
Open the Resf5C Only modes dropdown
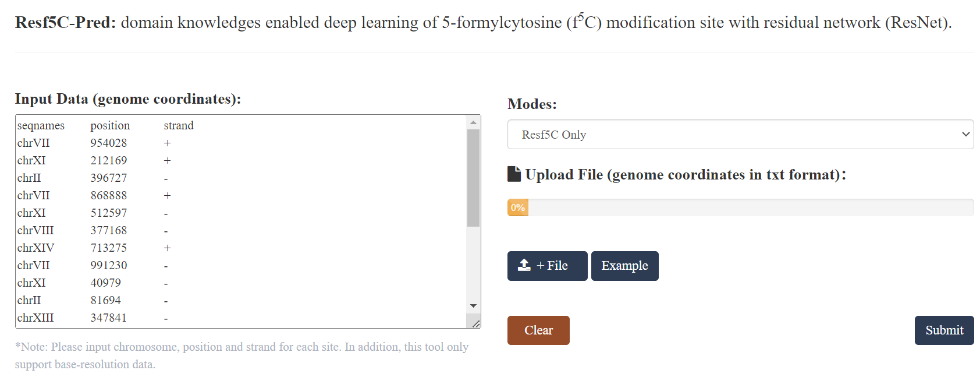(x=740, y=135)
